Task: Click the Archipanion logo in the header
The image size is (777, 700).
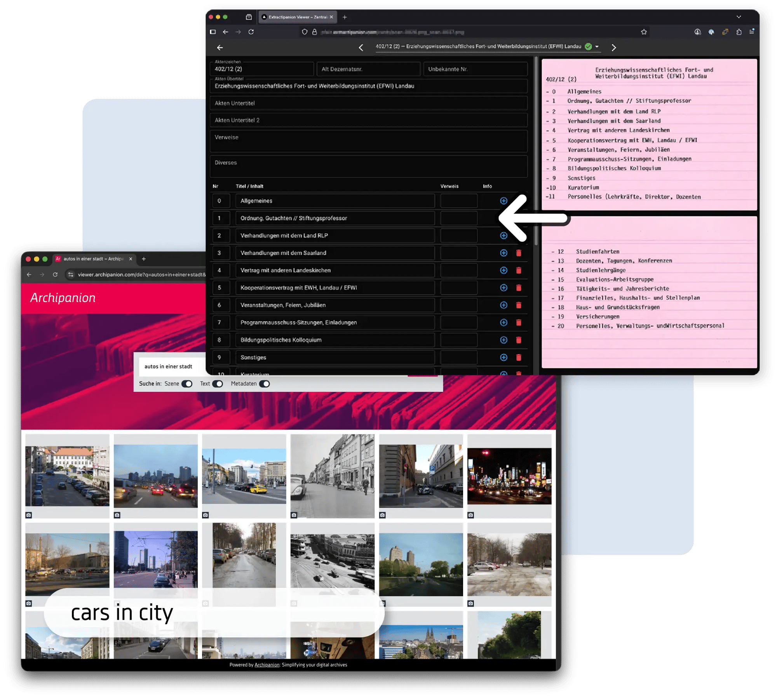Action: point(63,298)
